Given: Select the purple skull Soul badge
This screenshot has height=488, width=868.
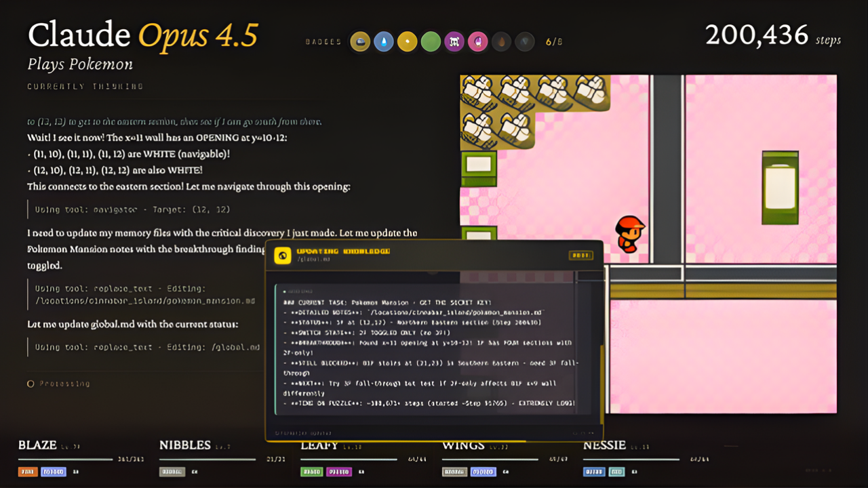Looking at the screenshot, I should [454, 42].
